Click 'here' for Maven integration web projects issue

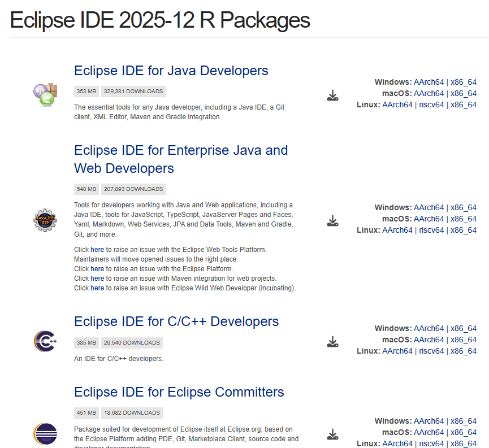97,279
